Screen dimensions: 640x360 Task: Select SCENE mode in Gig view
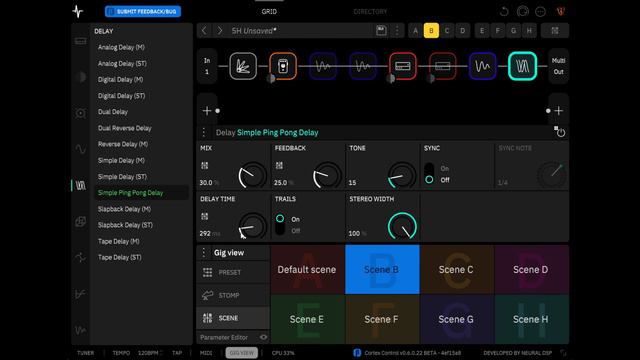[233, 318]
